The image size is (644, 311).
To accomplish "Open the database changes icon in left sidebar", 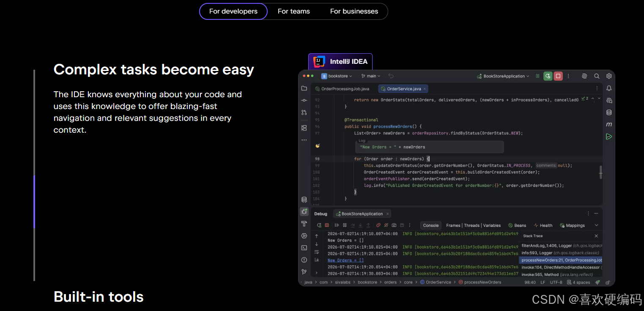I will [x=304, y=199].
